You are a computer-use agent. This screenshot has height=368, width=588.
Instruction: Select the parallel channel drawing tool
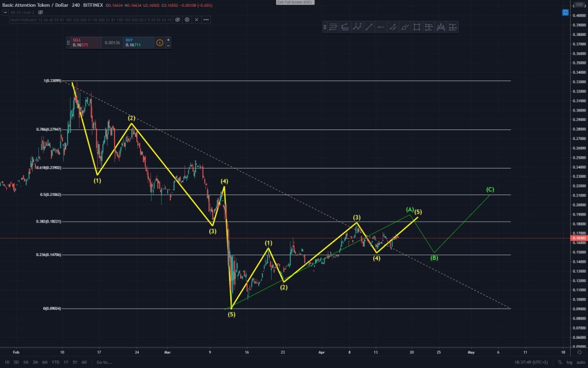393,27
